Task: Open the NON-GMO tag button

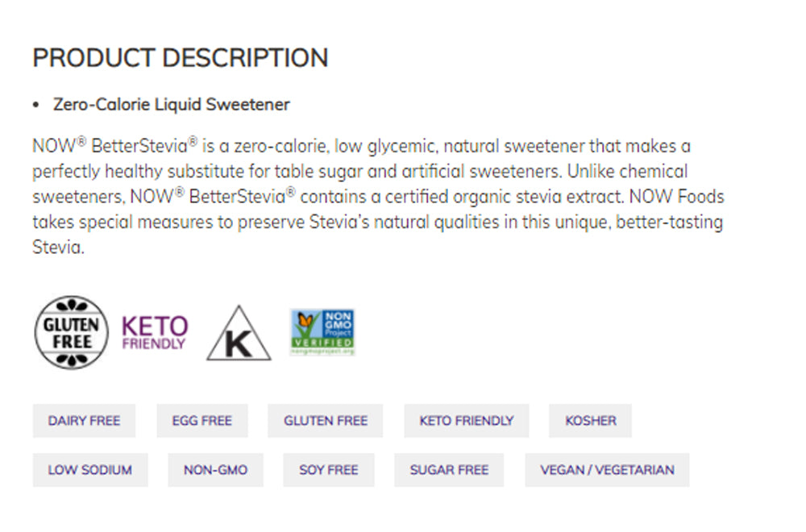Action: [215, 470]
